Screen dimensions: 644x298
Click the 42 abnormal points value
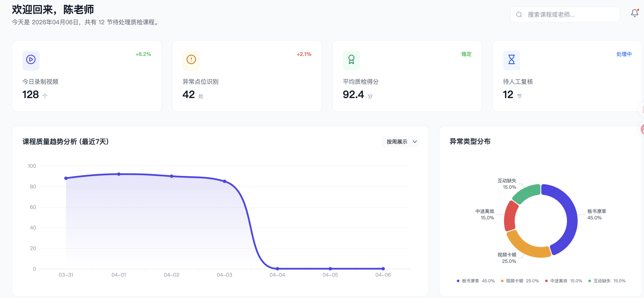coord(188,94)
